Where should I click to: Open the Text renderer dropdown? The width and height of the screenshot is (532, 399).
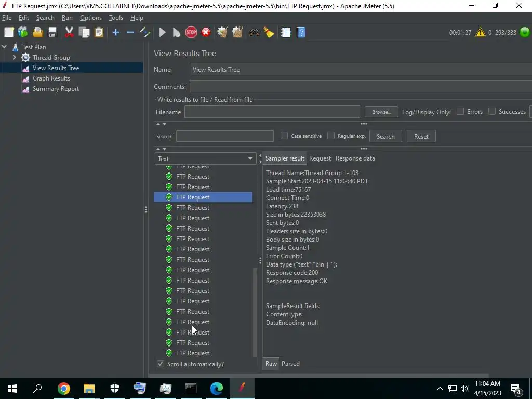coord(205,159)
